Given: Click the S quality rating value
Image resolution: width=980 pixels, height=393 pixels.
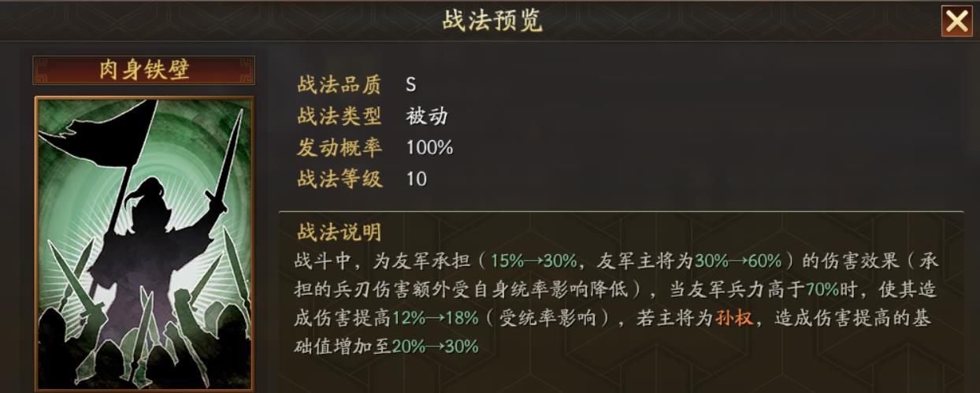Looking at the screenshot, I should [x=411, y=84].
